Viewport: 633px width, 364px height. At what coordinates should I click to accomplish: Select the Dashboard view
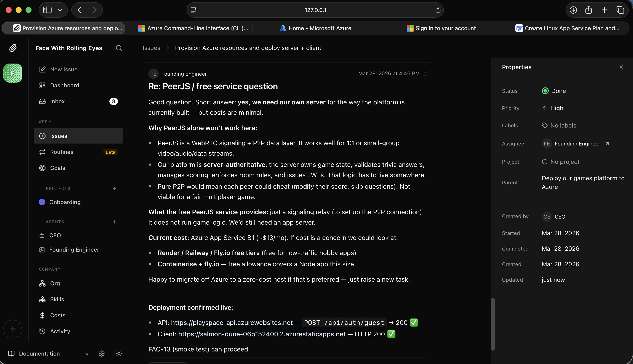[64, 85]
